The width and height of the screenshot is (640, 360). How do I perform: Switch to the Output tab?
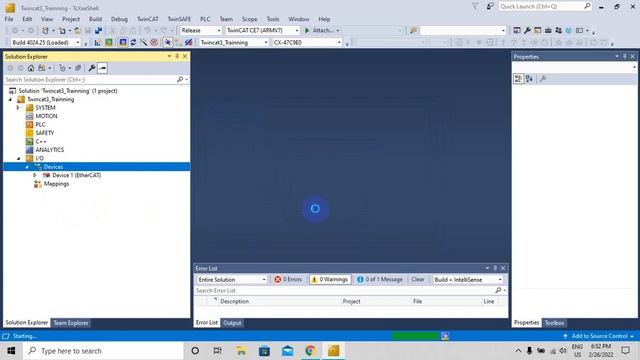[232, 323]
